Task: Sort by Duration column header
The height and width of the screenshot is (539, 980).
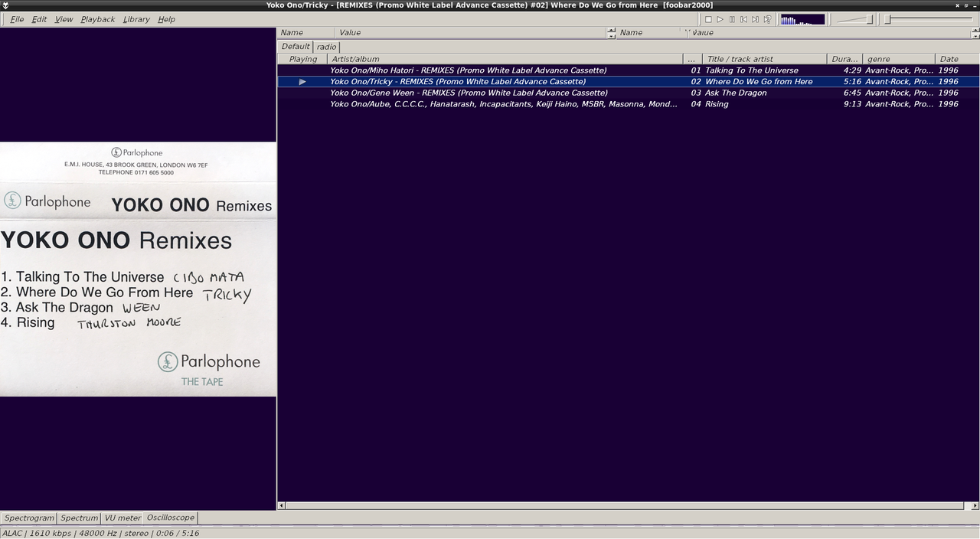Action: [x=844, y=59]
